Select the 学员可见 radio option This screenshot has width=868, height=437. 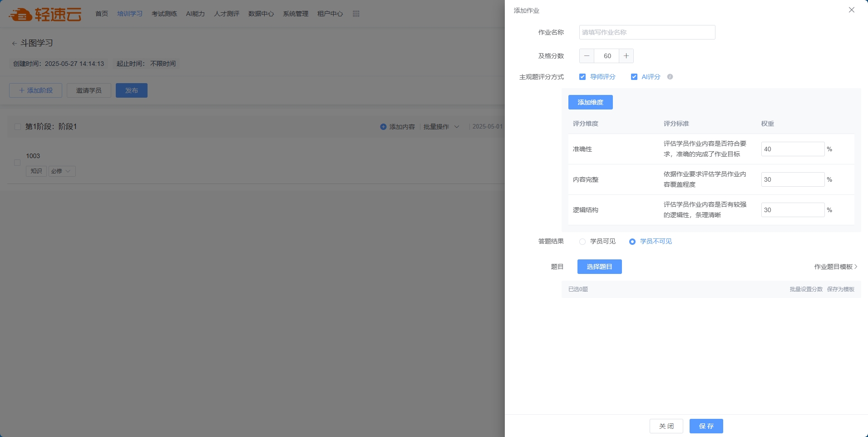coord(582,242)
